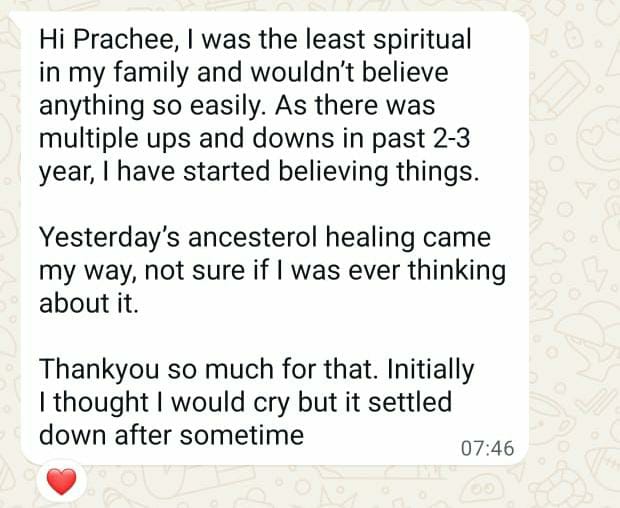Click the 07:46 message timestamp

click(488, 448)
